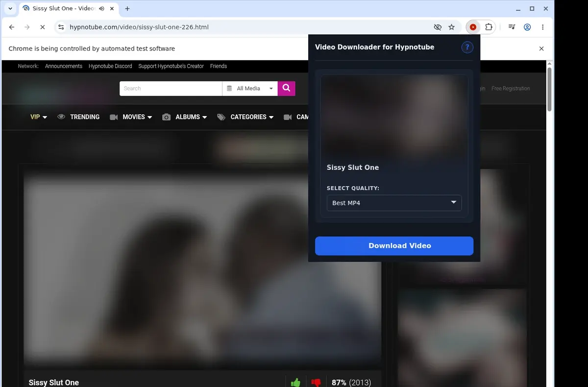
Task: Expand the Categories menu
Action: coord(245,117)
